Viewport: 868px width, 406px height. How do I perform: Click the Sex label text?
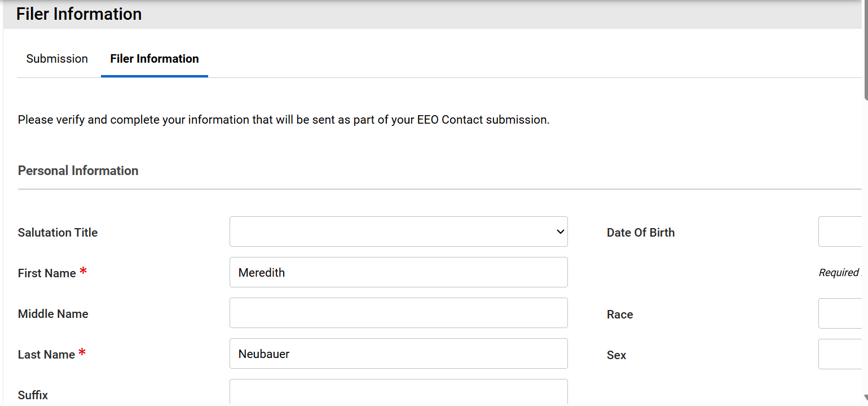point(616,355)
